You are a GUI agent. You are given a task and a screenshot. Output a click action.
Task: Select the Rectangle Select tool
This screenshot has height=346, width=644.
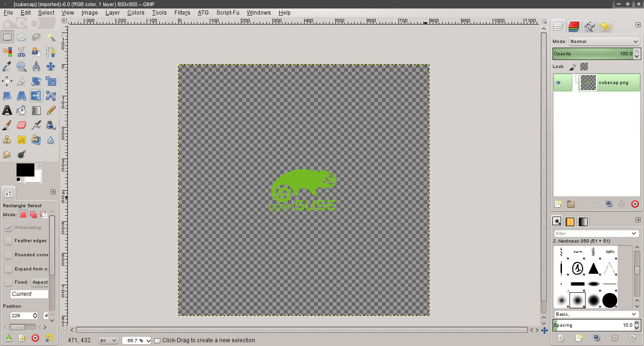point(7,37)
